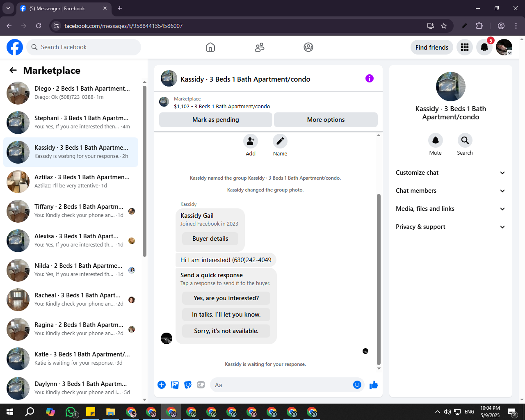Open Sticky Notes from the taskbar
The height and width of the screenshot is (420, 525).
tap(91, 412)
